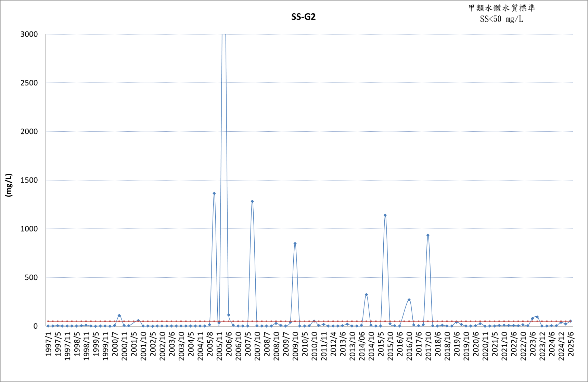Select the 1500 y-axis tick label
The height and width of the screenshot is (382, 588).
pyautogui.click(x=29, y=180)
